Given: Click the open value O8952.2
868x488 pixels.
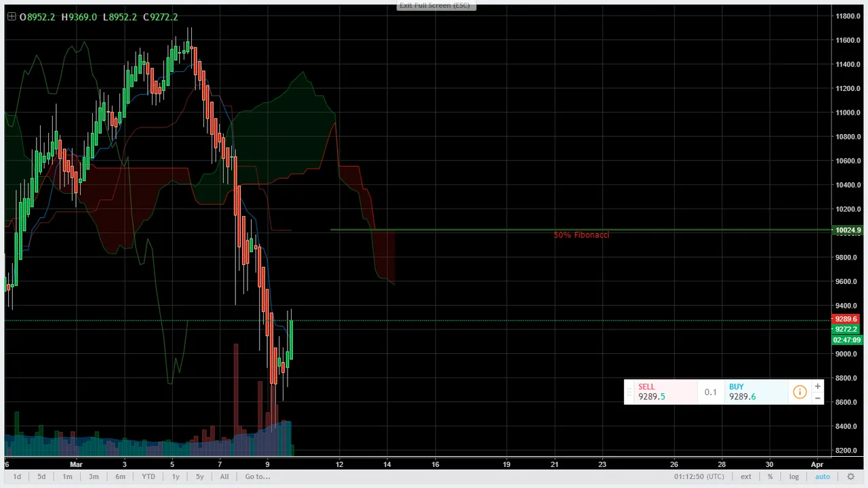Looking at the screenshot, I should (x=37, y=17).
